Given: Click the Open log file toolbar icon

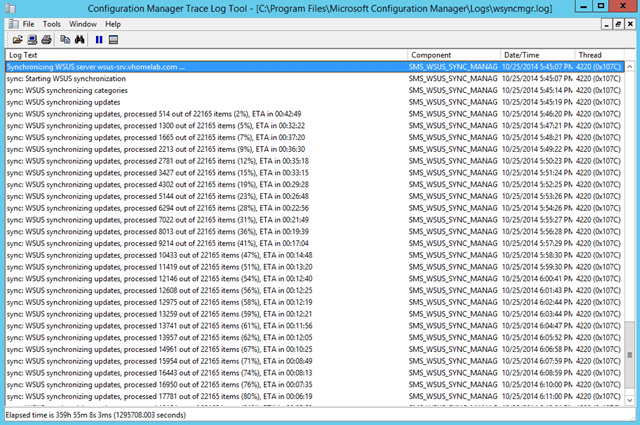Looking at the screenshot, I should [17, 39].
